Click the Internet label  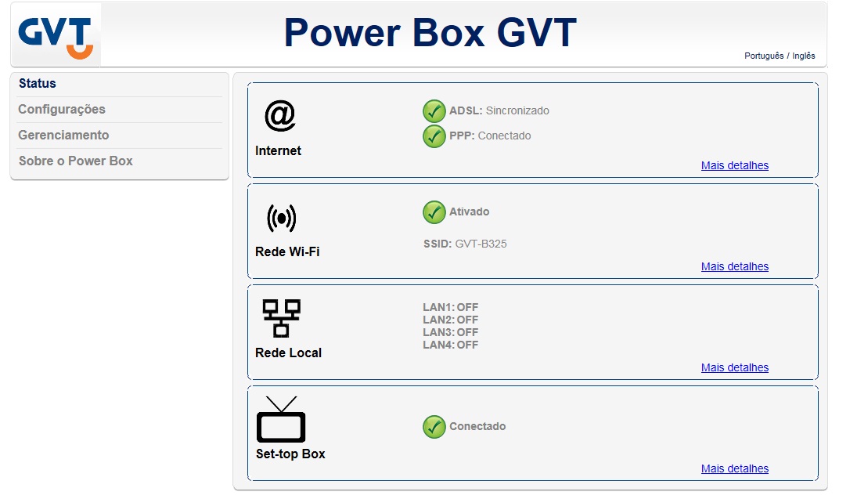click(278, 150)
